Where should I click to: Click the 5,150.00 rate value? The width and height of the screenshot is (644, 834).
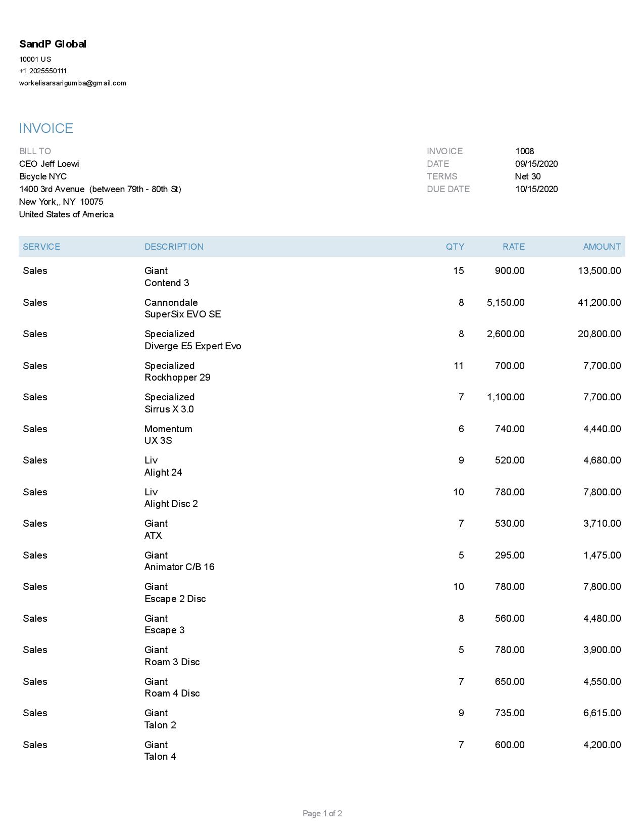506,303
